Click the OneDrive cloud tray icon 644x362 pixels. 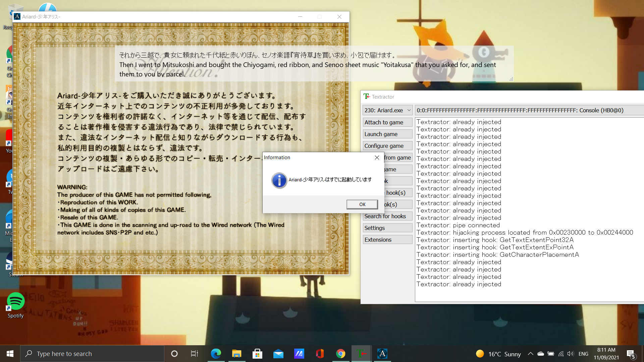pos(540,354)
